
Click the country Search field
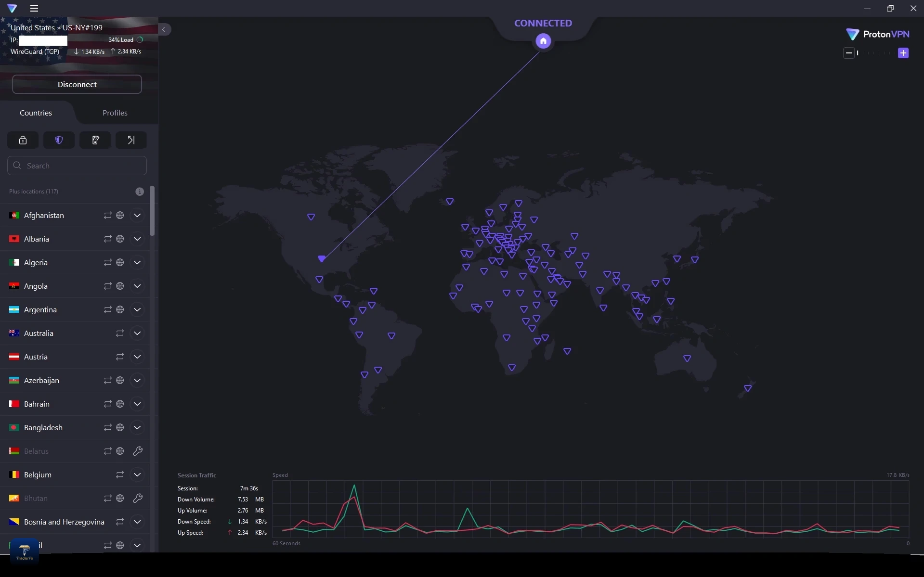point(77,166)
